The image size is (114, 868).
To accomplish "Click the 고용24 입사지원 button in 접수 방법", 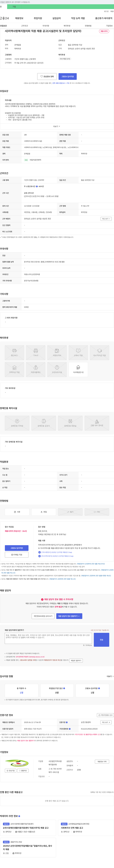I will click(x=17, y=548).
